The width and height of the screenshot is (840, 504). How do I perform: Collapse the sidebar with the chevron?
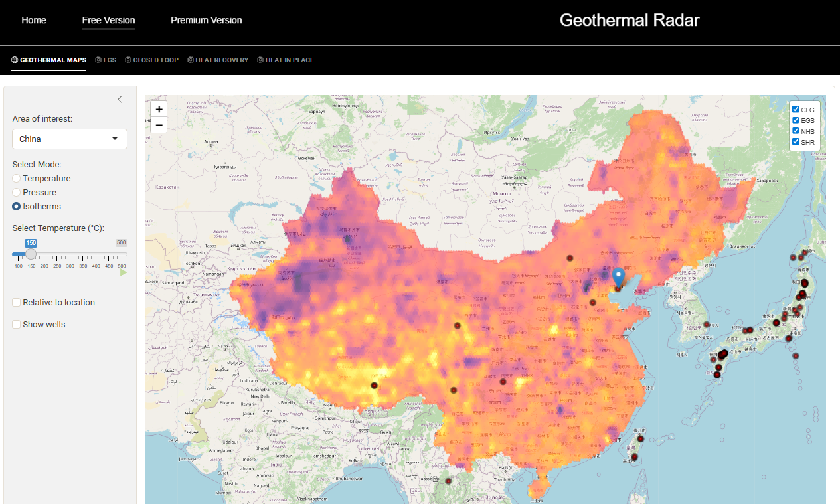120,100
